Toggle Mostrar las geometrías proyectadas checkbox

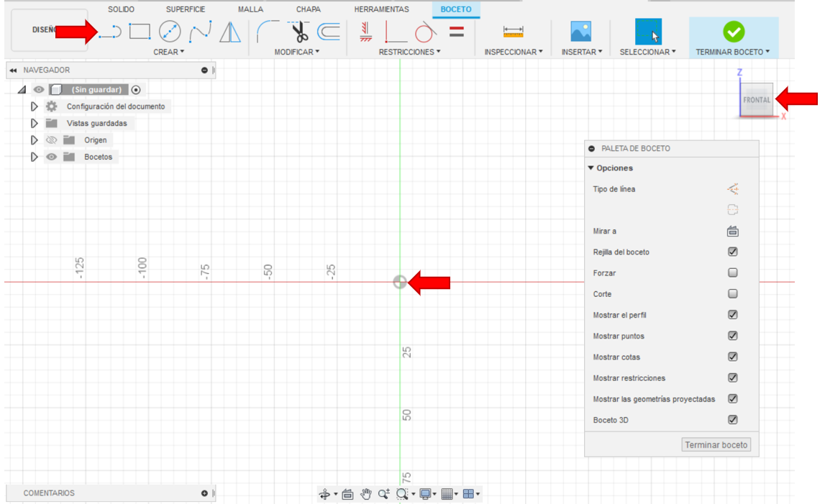(732, 399)
